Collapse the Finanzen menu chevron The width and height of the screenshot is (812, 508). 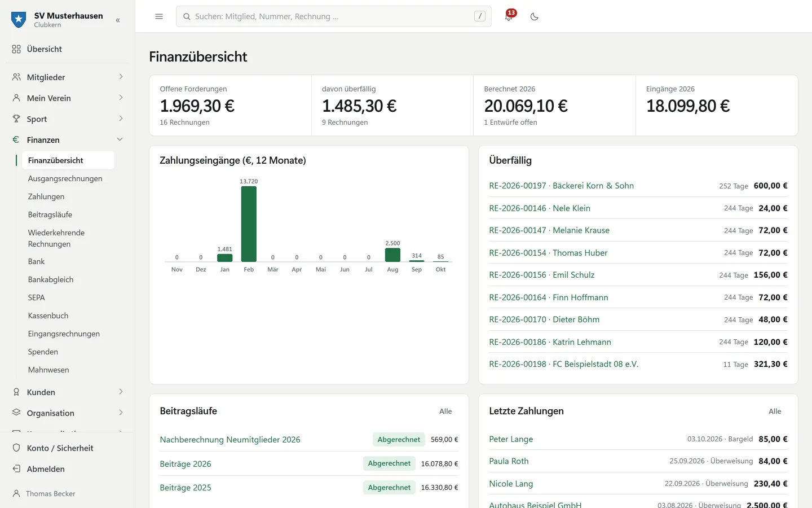[120, 139]
